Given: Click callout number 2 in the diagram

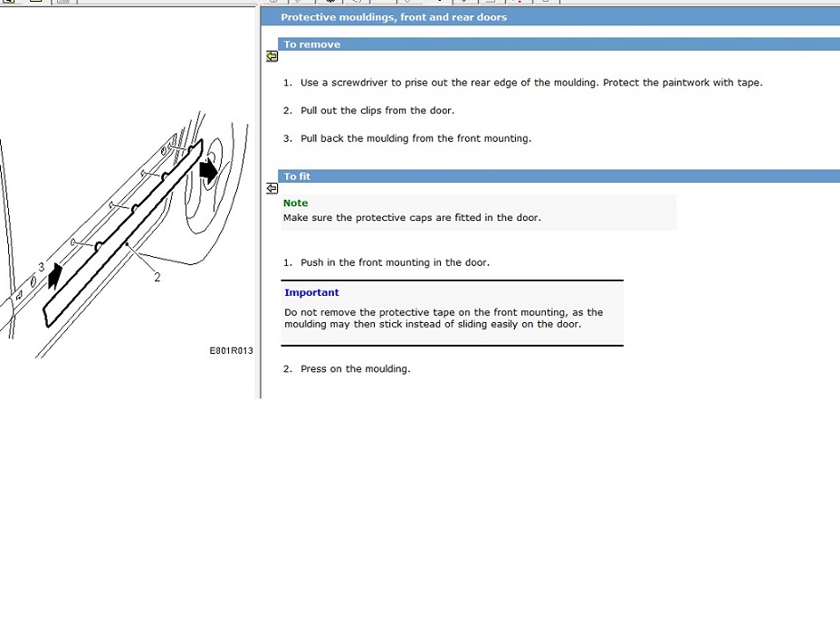Looking at the screenshot, I should 157,278.
